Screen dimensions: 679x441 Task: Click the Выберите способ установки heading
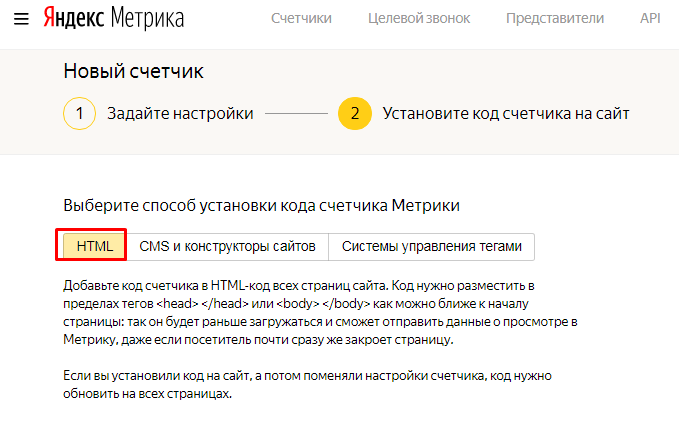(x=261, y=205)
